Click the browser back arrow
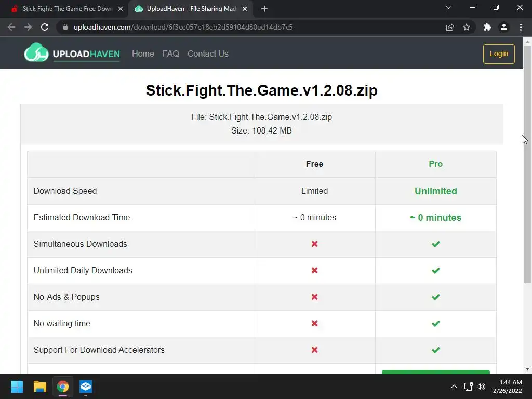Screen dimensions: 532x399 [x=11, y=27]
